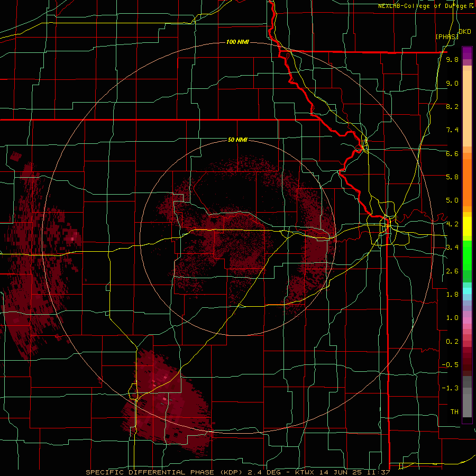Click the 50 NMI range ring label
The image size is (476, 476).
[x=237, y=140]
